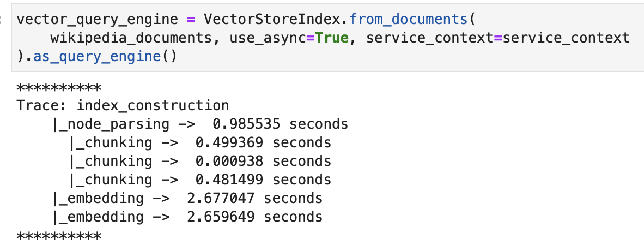The height and width of the screenshot is (251, 644).
Task: Place cursor on as_query_engine method
Action: [x=100, y=57]
